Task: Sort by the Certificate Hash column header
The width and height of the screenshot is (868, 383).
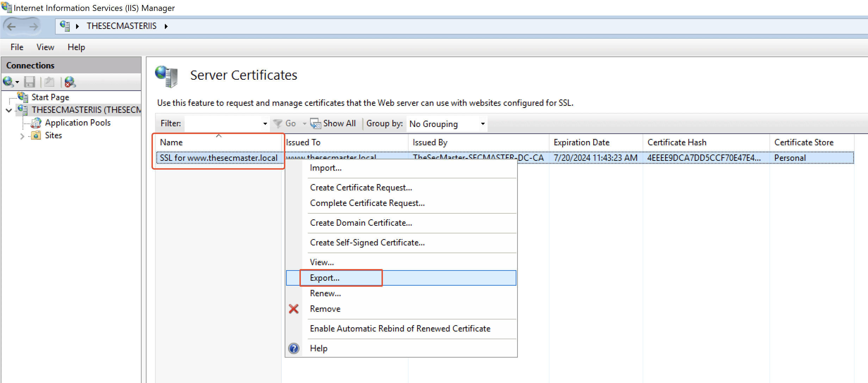Action: click(706, 142)
